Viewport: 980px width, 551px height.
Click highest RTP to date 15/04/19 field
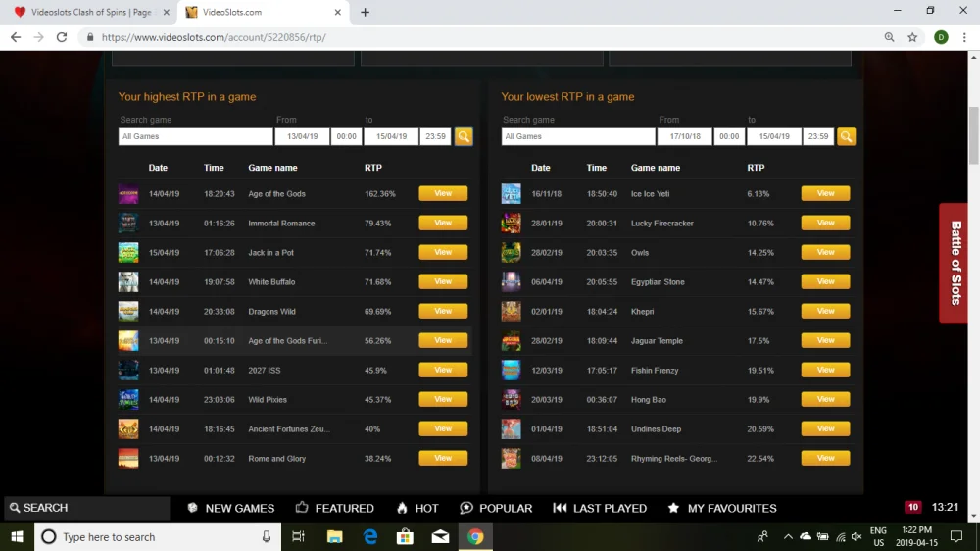coord(391,136)
